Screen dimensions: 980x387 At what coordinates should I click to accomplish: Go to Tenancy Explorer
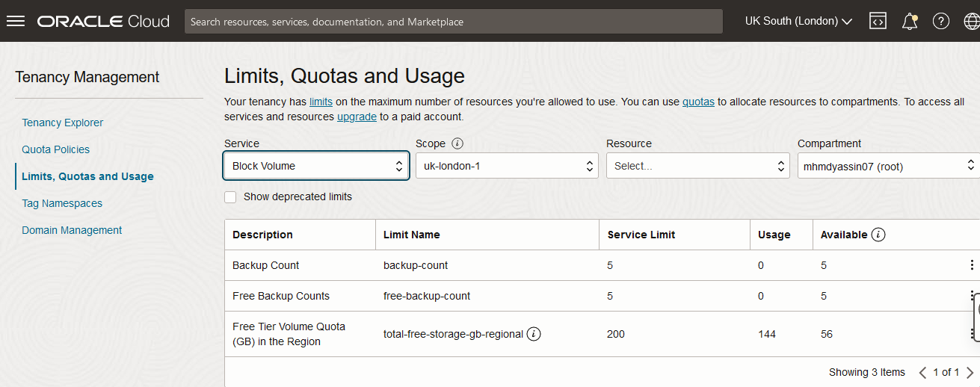point(63,123)
